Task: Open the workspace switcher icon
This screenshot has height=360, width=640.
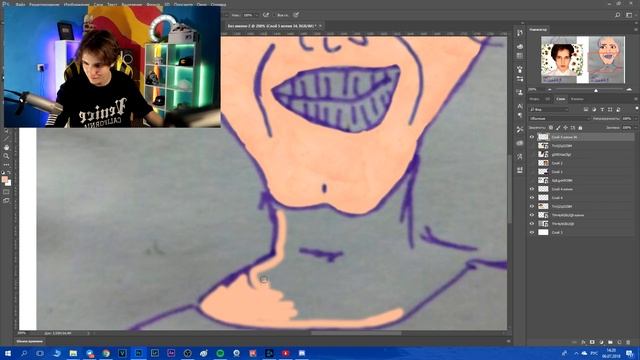Action: point(629,15)
